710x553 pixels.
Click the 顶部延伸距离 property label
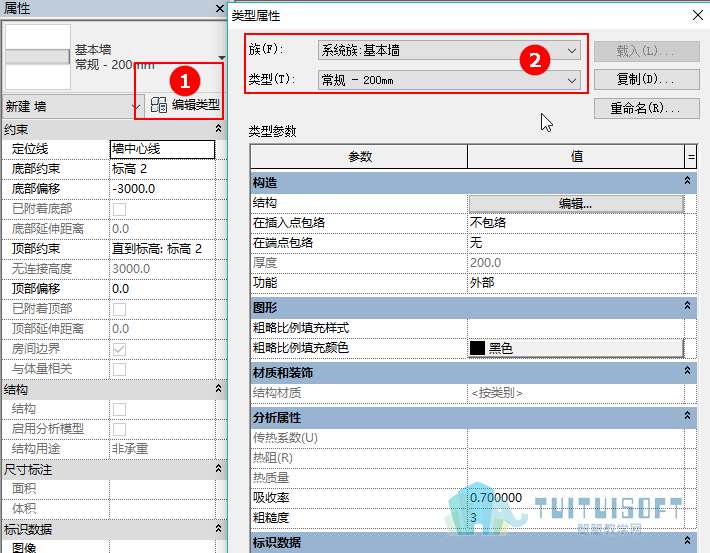tap(48, 329)
